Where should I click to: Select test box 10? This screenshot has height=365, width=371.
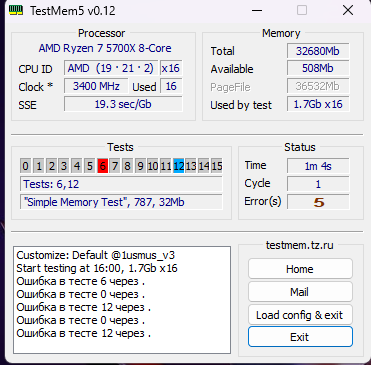click(x=153, y=166)
